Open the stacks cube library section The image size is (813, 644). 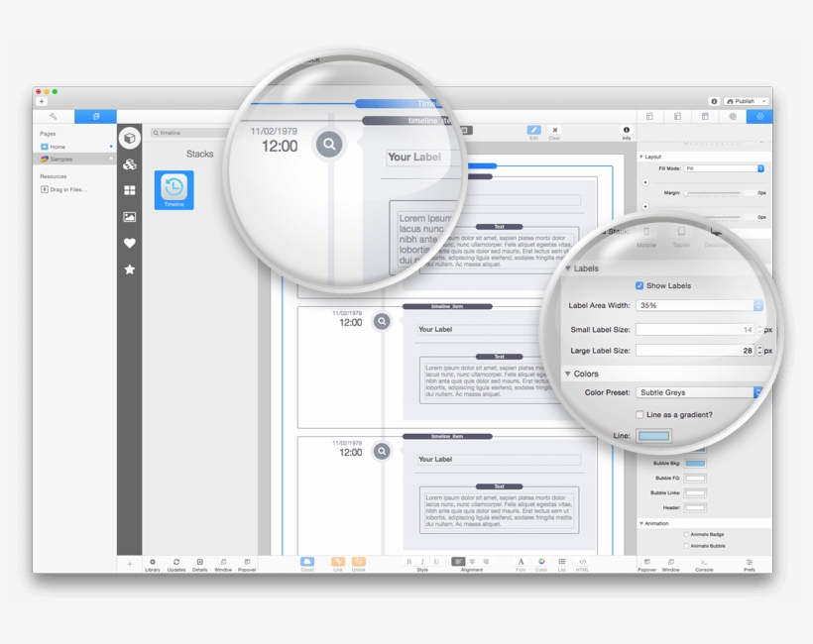pos(129,139)
